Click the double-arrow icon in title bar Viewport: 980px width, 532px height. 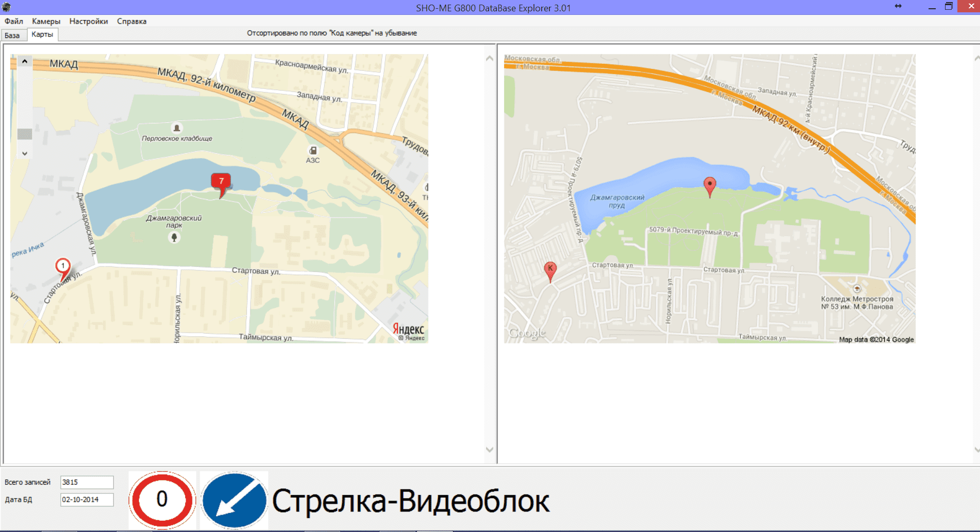pos(898,6)
